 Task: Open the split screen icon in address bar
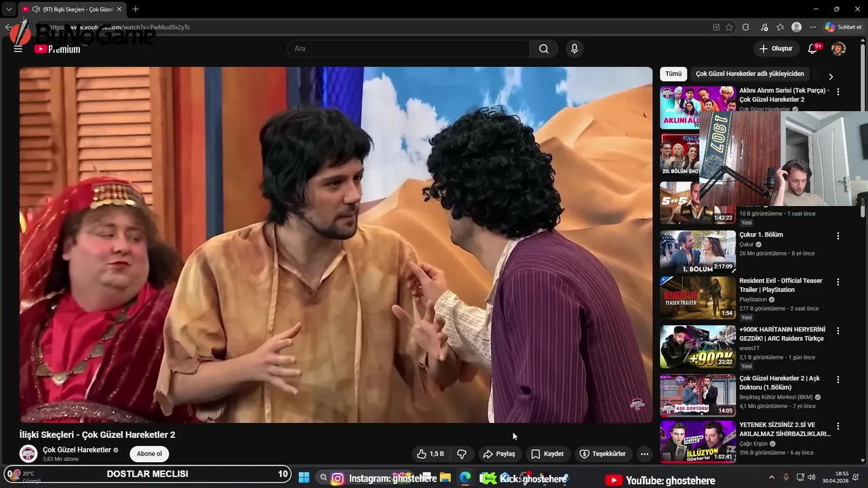pyautogui.click(x=716, y=27)
